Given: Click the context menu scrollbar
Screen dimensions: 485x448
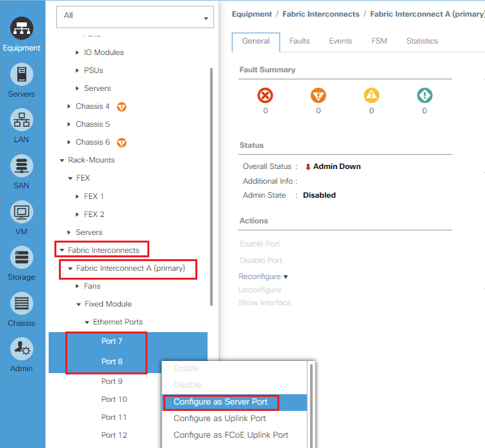Looking at the screenshot, I should point(311,405).
